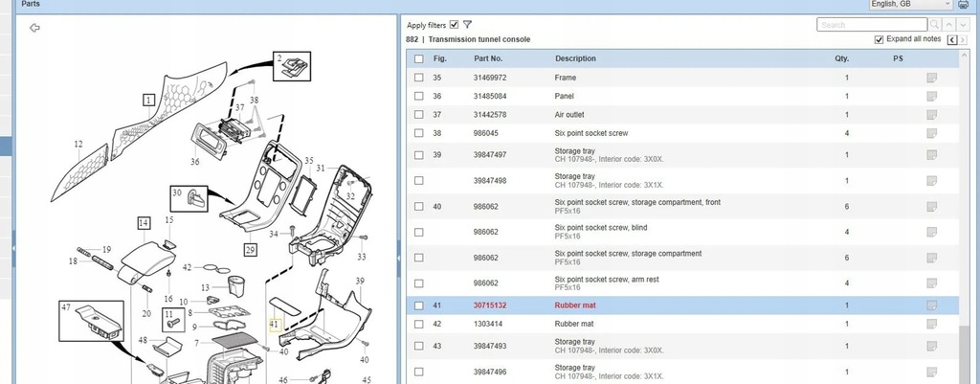Open the note icon for part 986045
Screen dimensions: 980x384
tap(932, 133)
